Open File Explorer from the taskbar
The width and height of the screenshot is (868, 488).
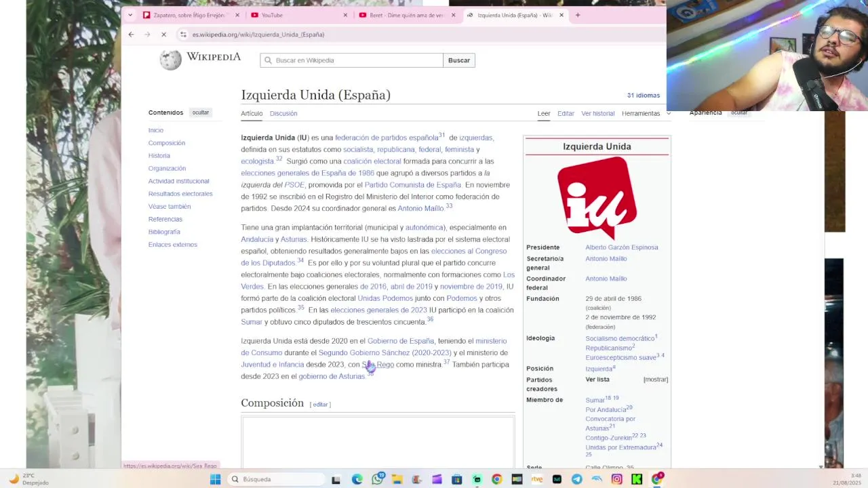[397, 479]
